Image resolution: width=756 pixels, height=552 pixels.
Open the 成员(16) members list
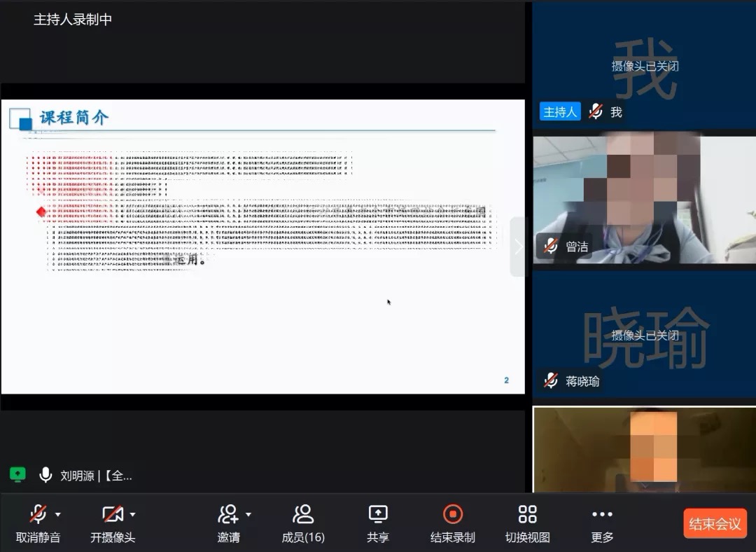(303, 523)
